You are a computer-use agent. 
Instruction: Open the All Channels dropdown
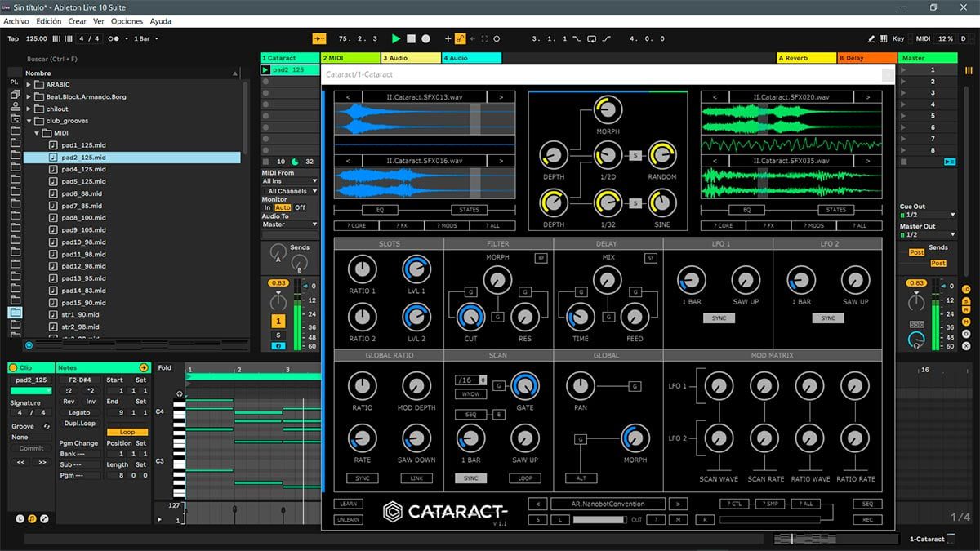(x=290, y=191)
